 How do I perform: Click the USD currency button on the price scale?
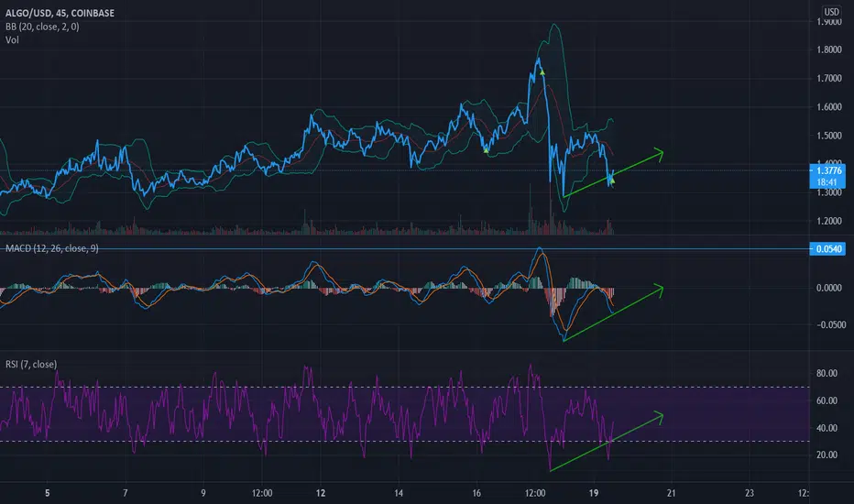pos(831,12)
